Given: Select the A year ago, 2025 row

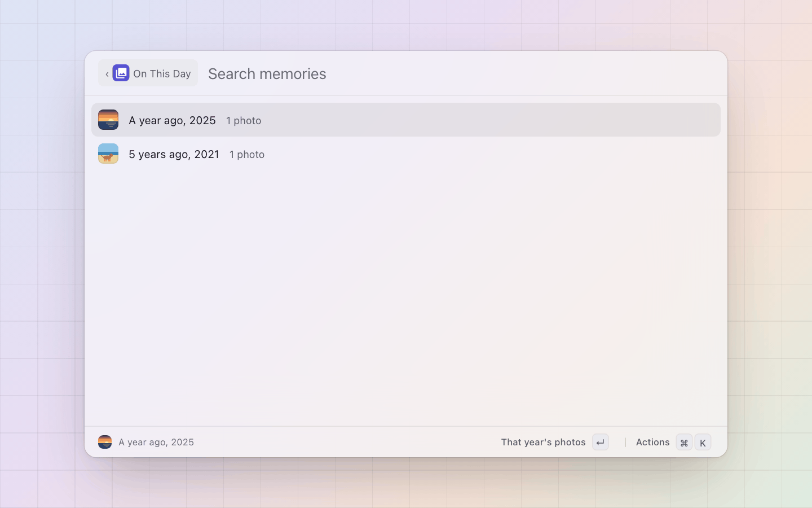Looking at the screenshot, I should (x=406, y=120).
